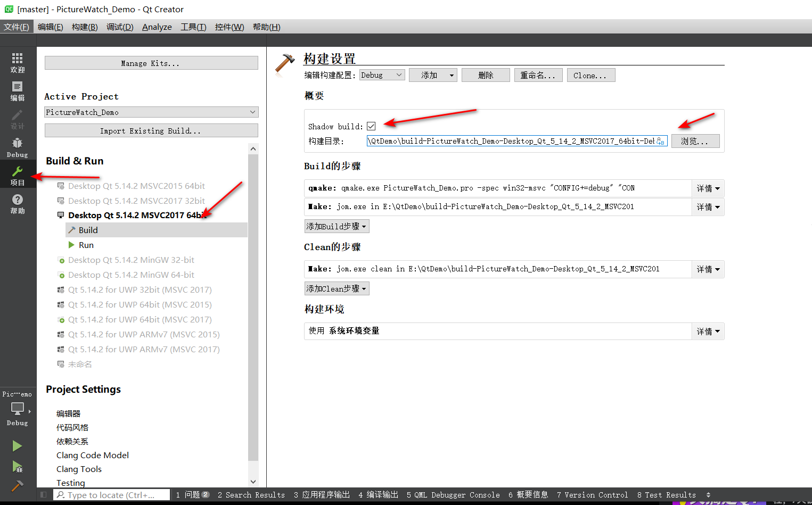This screenshot has height=505, width=812.
Task: Enable kit Desktop Qt 5.14.2 MinGW 32-bit
Action: pos(131,260)
